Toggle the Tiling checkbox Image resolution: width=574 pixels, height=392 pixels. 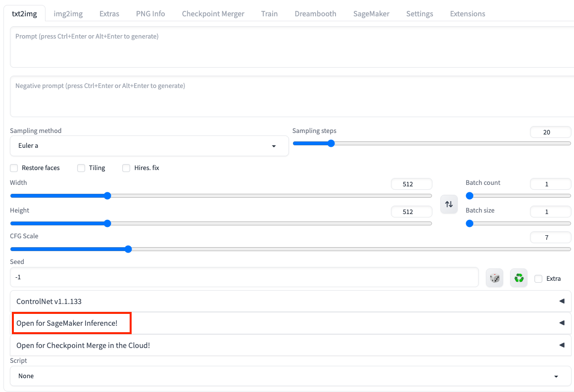(x=81, y=168)
